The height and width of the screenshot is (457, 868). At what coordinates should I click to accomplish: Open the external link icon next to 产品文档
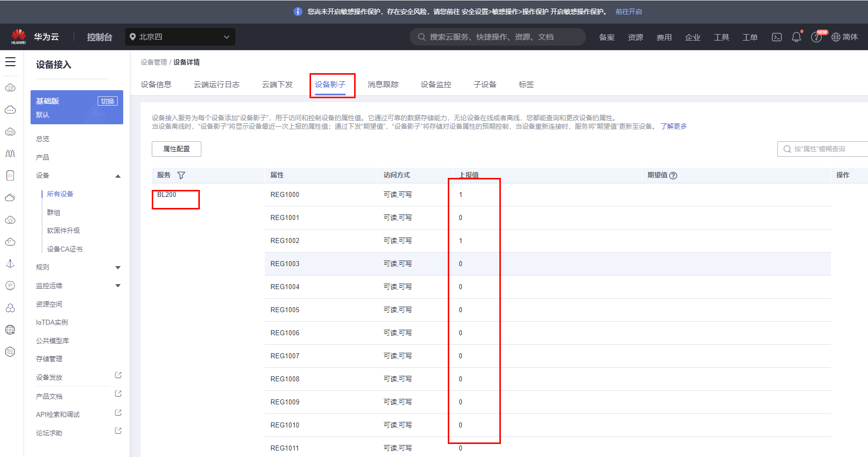tap(118, 394)
